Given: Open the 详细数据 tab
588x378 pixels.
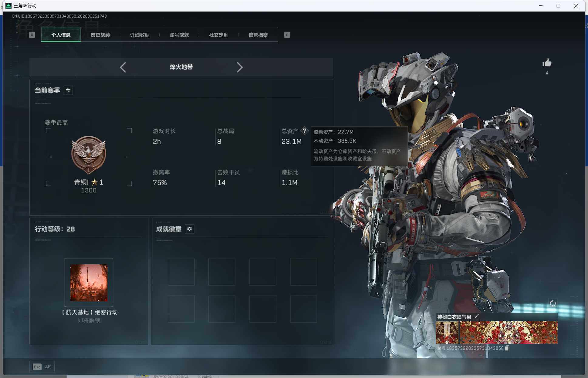Looking at the screenshot, I should coord(140,35).
